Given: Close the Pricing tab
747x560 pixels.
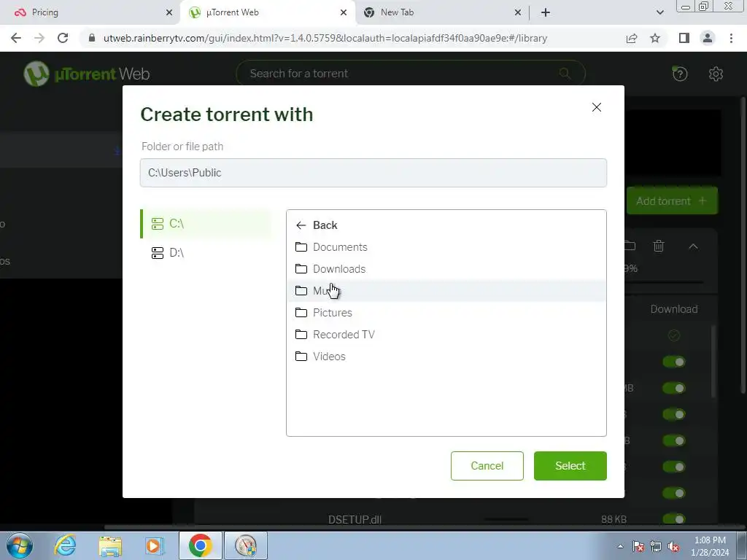Looking at the screenshot, I should pos(169,13).
